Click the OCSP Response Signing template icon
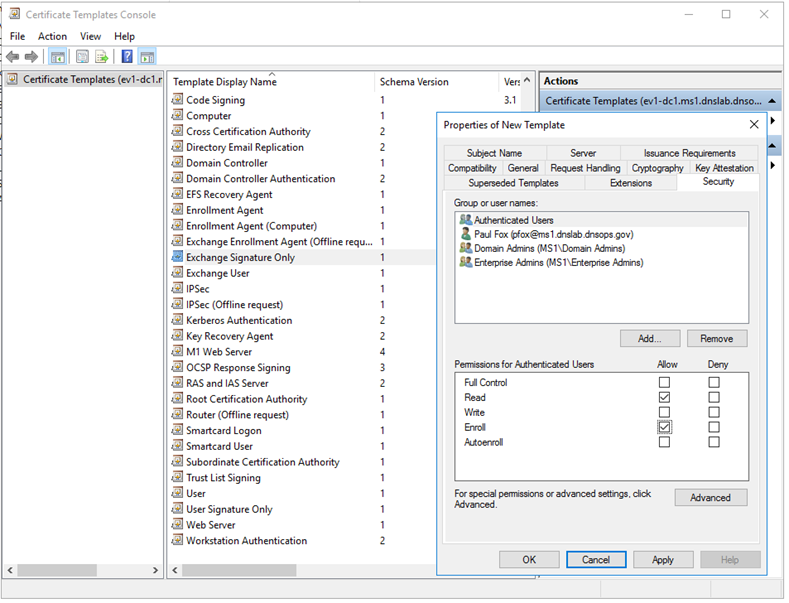 [177, 368]
